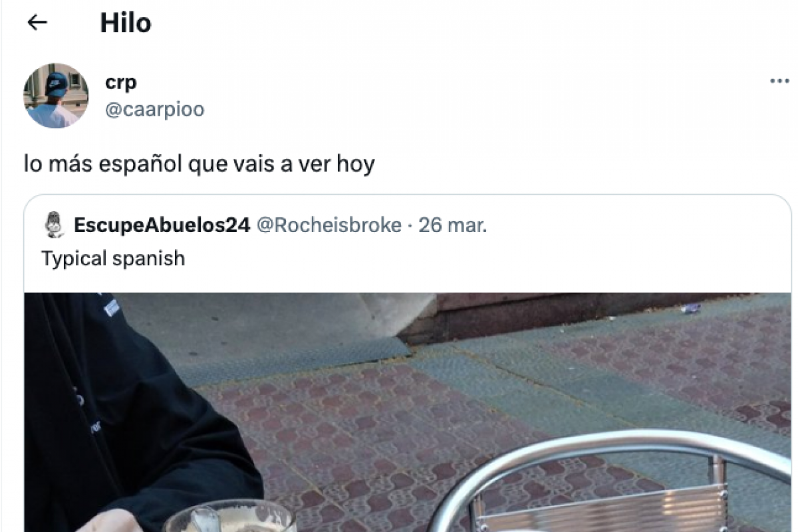798x532 pixels.
Task: Open crp's profile picture avatar
Action: 56,96
